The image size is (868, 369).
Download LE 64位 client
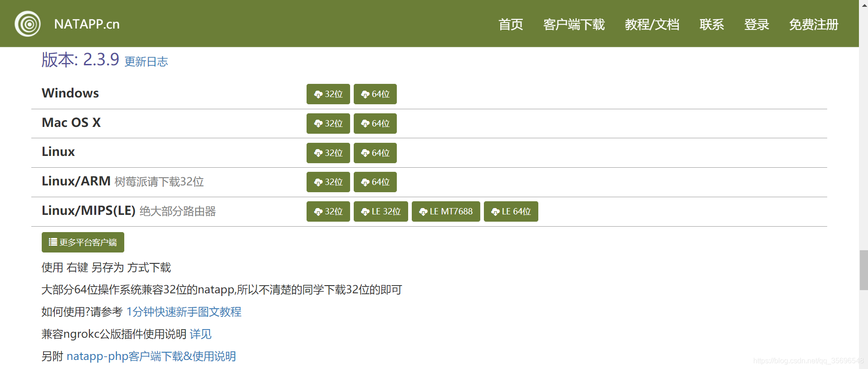(511, 211)
